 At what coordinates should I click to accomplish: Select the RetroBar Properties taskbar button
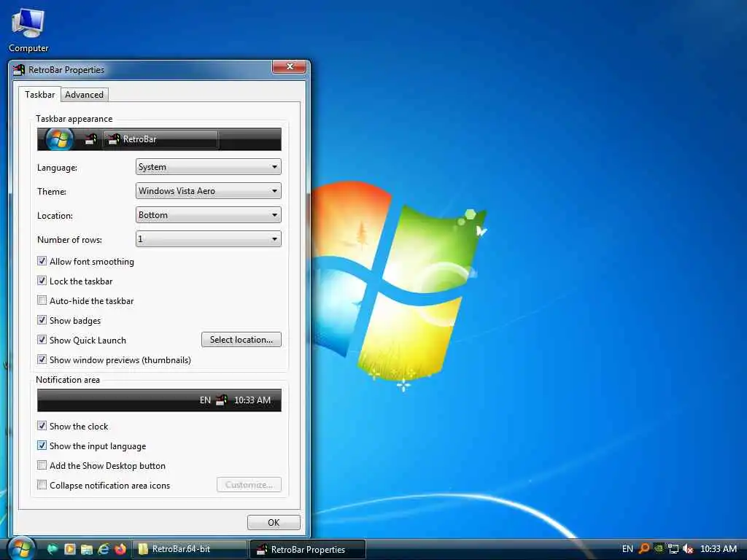click(308, 549)
